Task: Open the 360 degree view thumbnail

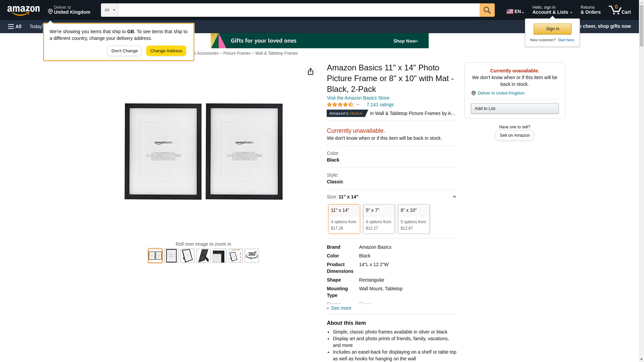Action: [x=252, y=256]
